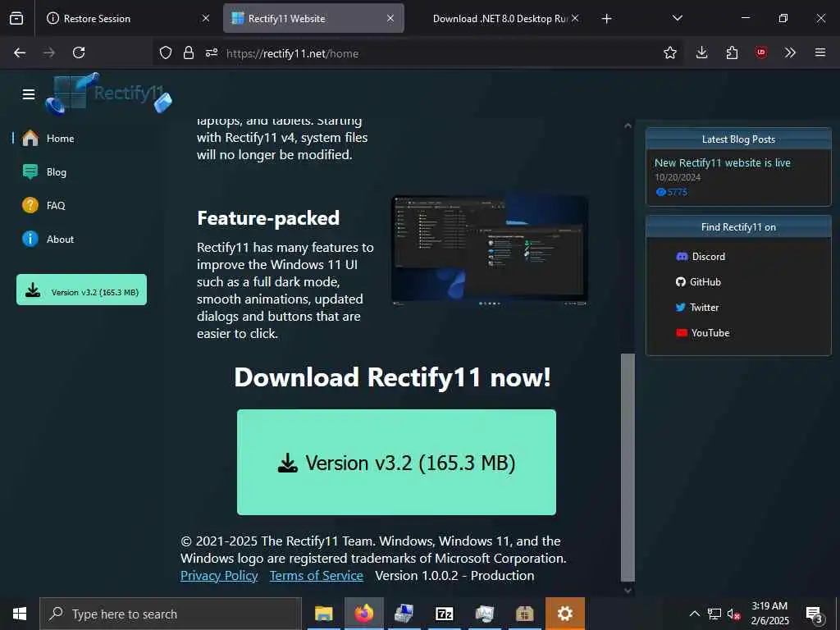Open Firefox View icon in tab bar
The height and width of the screenshot is (630, 840).
point(16,19)
